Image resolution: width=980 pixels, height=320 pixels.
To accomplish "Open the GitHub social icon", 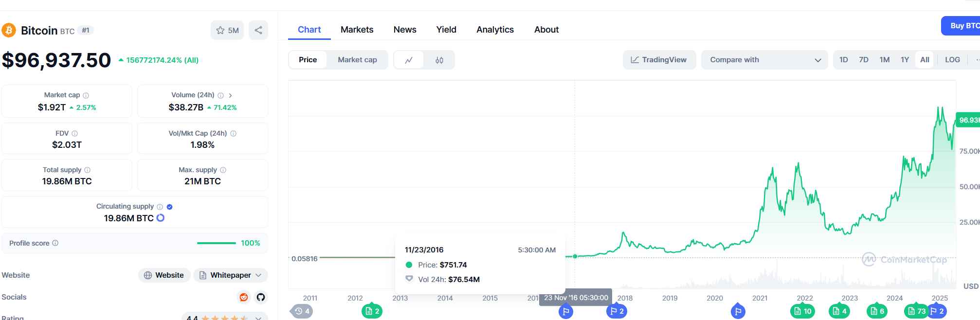I will tap(261, 297).
